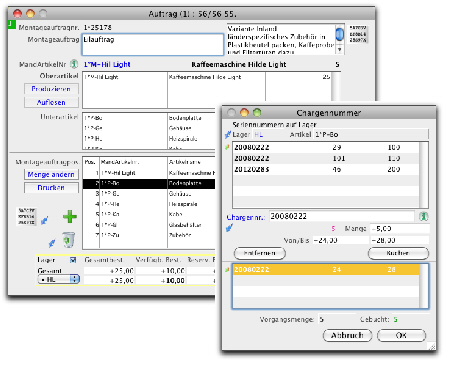Image resolution: width=454 pixels, height=366 pixels.
Task: Click the down arrow of the note scrollbar
Action: (x=339, y=50)
